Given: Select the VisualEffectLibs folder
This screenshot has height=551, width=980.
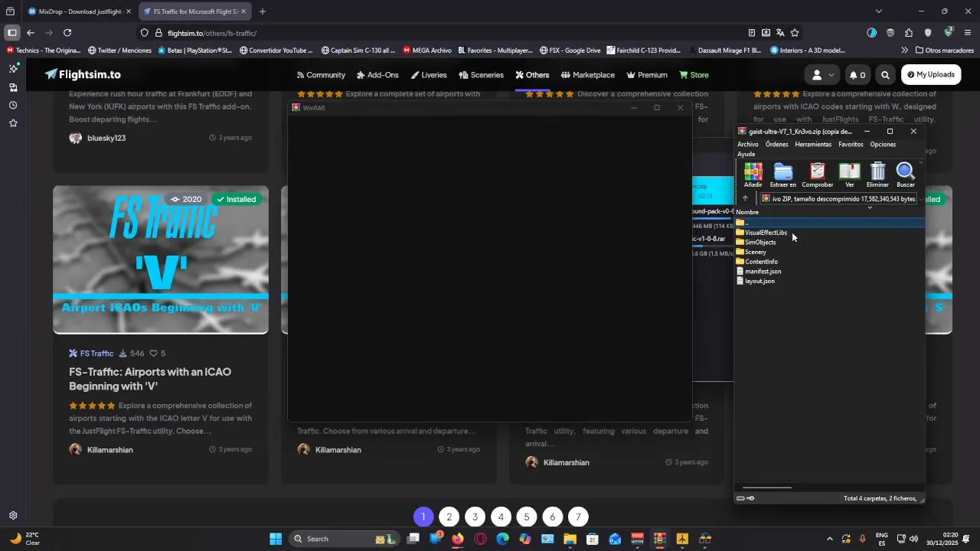Looking at the screenshot, I should click(x=766, y=233).
